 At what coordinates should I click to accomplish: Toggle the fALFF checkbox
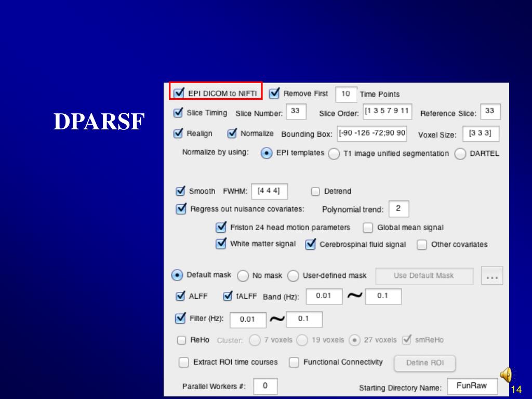coord(228,296)
